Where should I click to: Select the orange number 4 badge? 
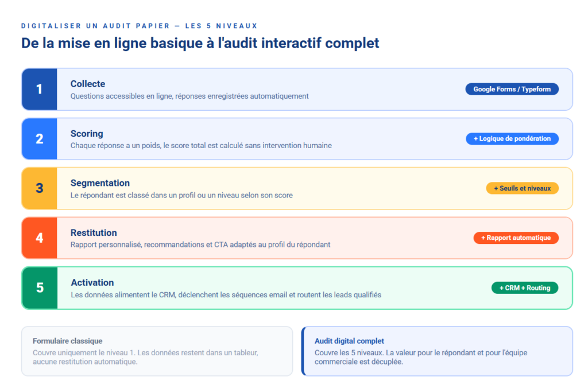40,238
